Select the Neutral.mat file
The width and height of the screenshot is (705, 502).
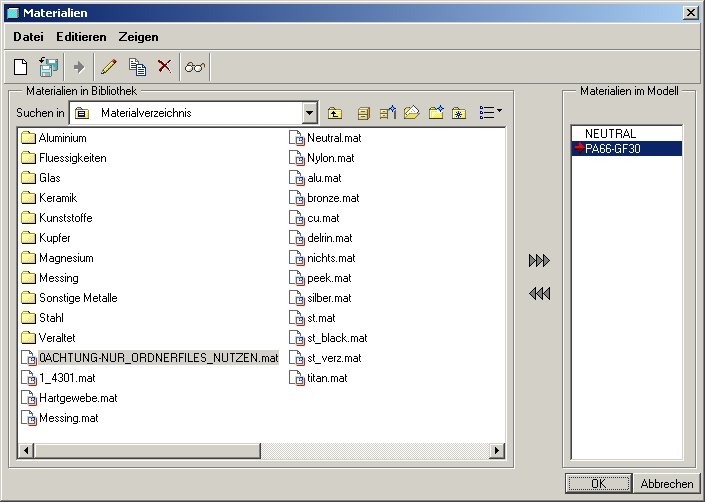325,138
